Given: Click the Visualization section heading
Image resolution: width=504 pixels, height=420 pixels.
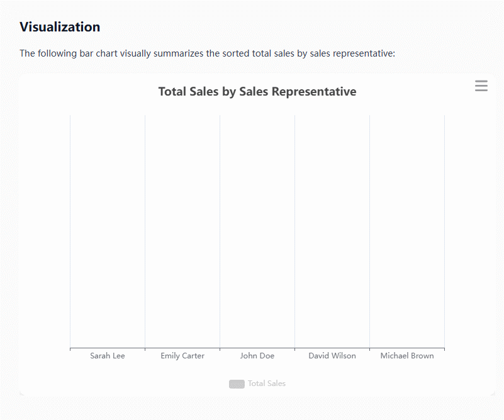Looking at the screenshot, I should (x=60, y=27).
